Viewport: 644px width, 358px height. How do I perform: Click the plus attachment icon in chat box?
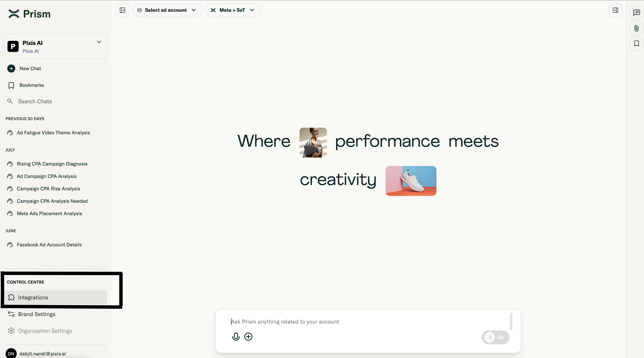pos(248,337)
